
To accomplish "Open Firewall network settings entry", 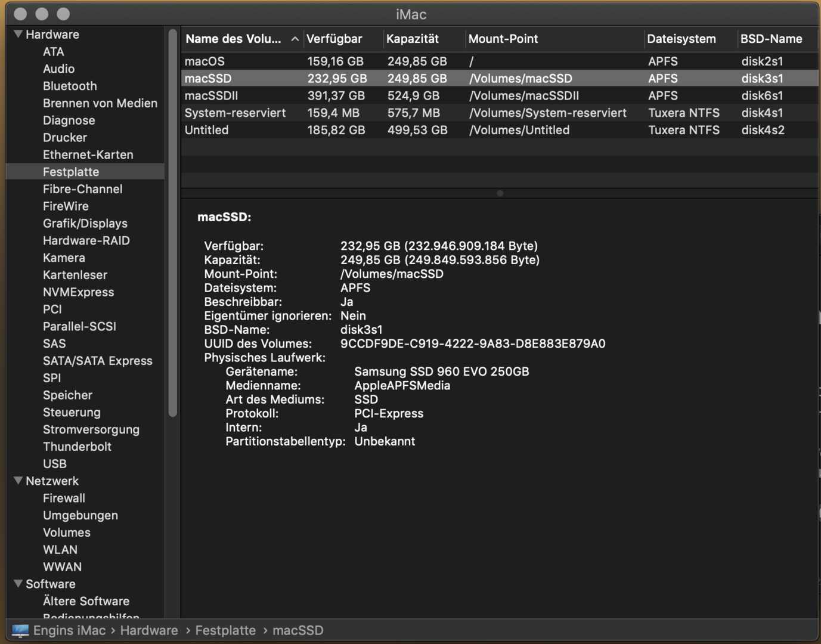I will [64, 498].
